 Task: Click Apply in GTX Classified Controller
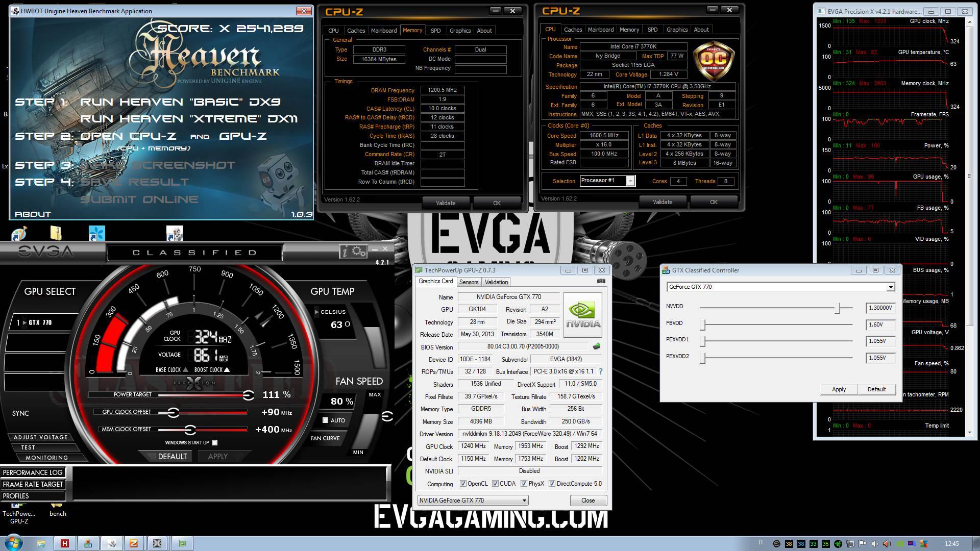pyautogui.click(x=839, y=389)
